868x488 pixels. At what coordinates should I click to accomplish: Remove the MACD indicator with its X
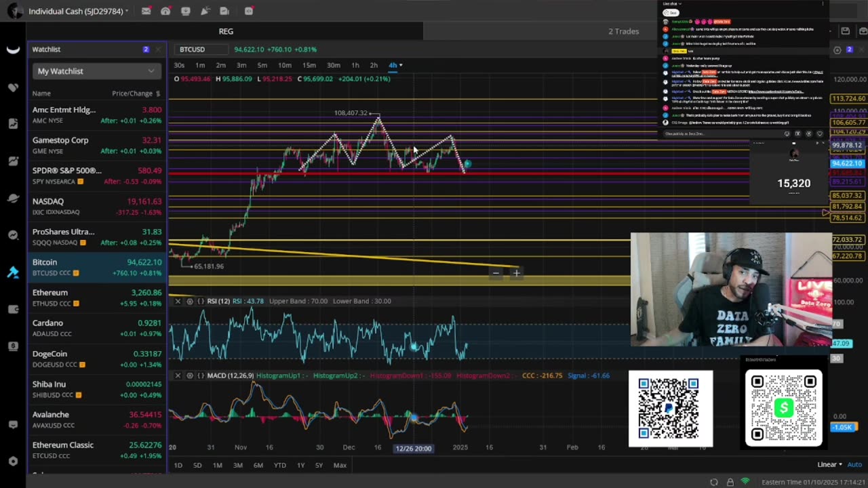178,375
